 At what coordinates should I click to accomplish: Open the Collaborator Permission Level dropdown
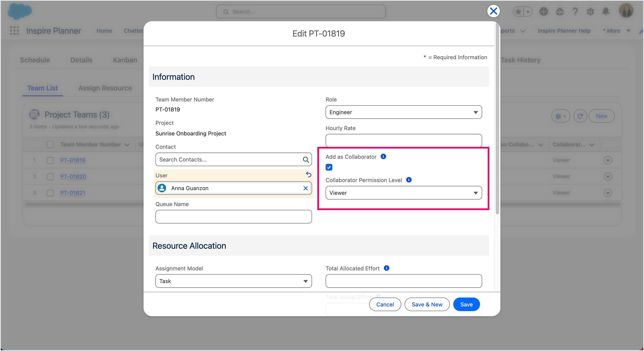[404, 193]
